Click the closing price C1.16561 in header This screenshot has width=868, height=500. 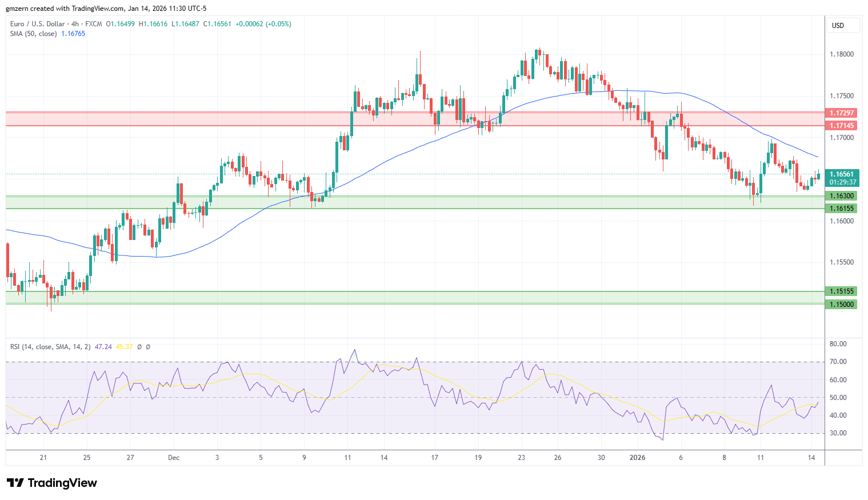[x=218, y=24]
